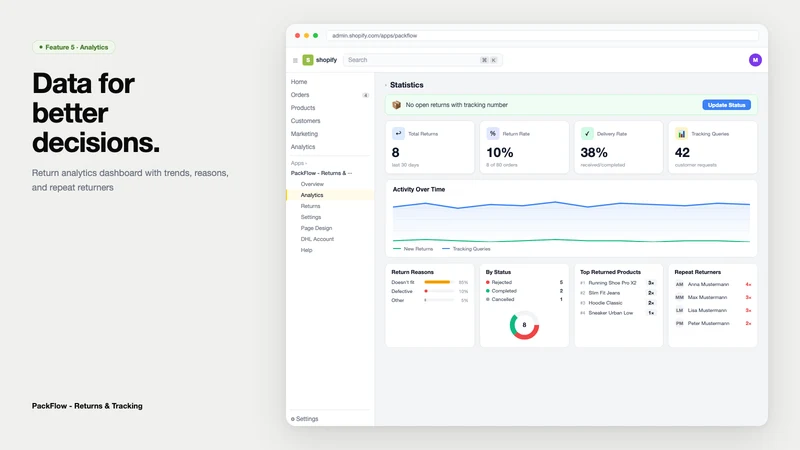The image size is (800, 450).
Task: Open Page Design in the sidebar
Action: [316, 228]
